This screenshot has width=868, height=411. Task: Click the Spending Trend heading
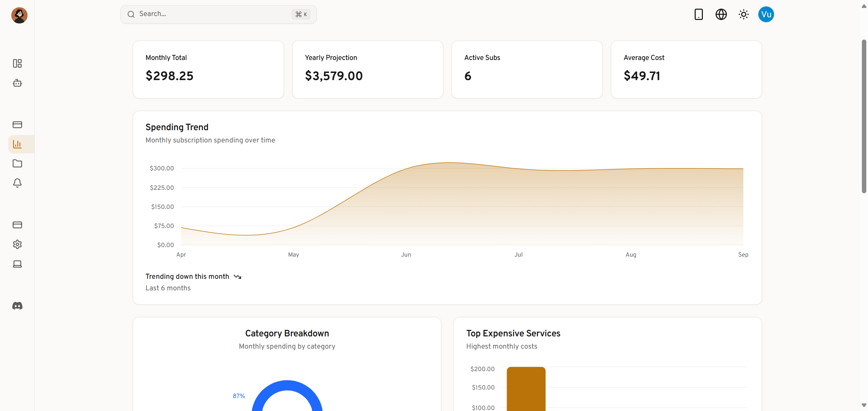[177, 127]
